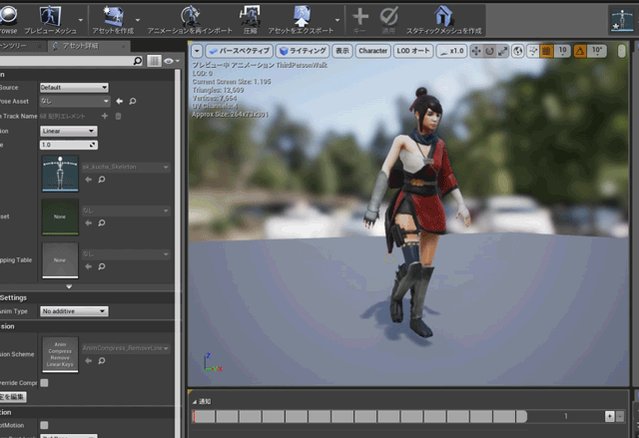Open the viewport options arrow menu
Image resolution: width=639 pixels, height=438 pixels.
point(197,51)
